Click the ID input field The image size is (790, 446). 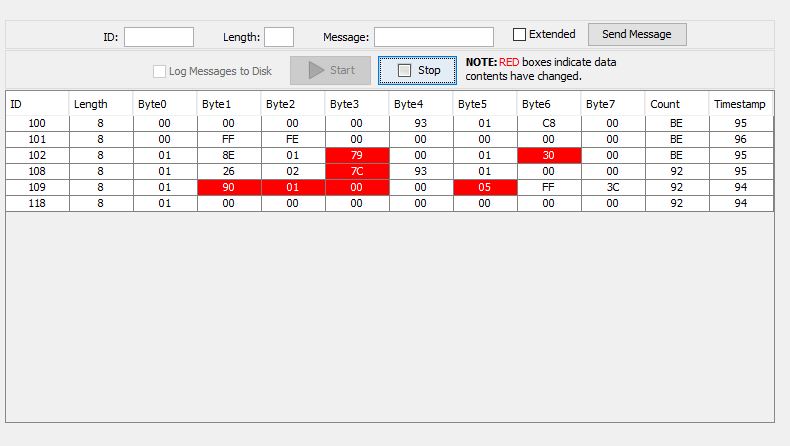pyautogui.click(x=159, y=37)
